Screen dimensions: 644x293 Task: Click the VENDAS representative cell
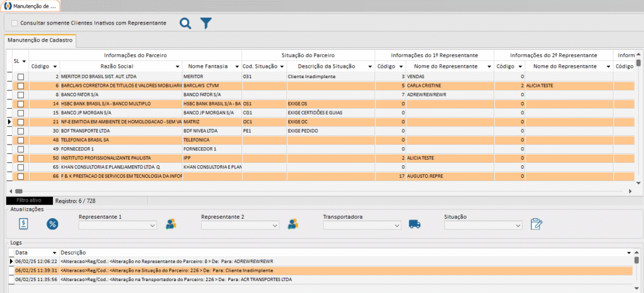450,77
